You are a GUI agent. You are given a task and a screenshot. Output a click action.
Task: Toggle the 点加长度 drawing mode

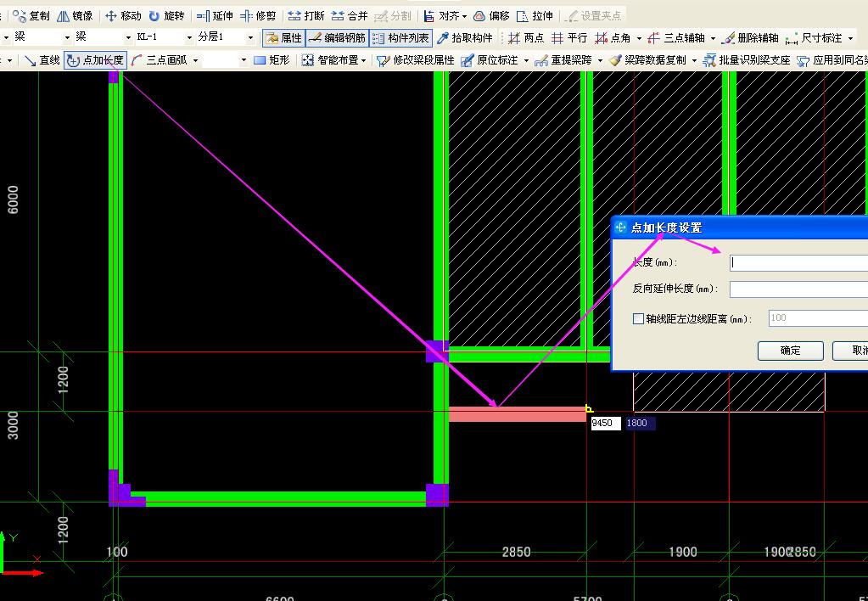click(x=96, y=59)
